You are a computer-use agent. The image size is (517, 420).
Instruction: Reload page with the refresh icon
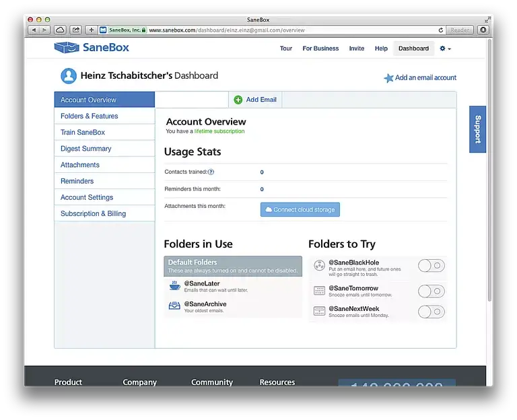click(441, 30)
